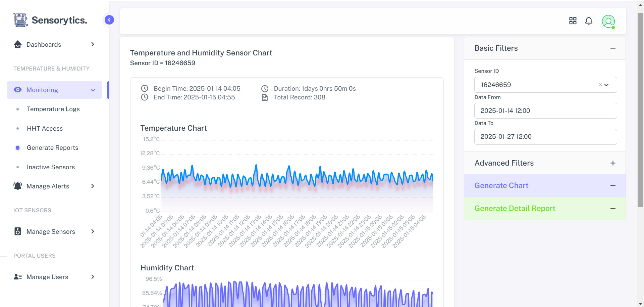The width and height of the screenshot is (644, 307).
Task: Collapse sidebar with the blue arrow button
Action: point(109,20)
